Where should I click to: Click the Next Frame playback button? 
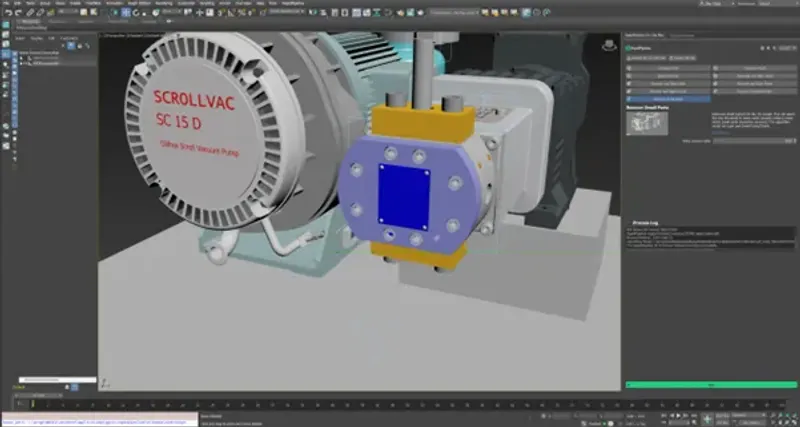(x=685, y=415)
